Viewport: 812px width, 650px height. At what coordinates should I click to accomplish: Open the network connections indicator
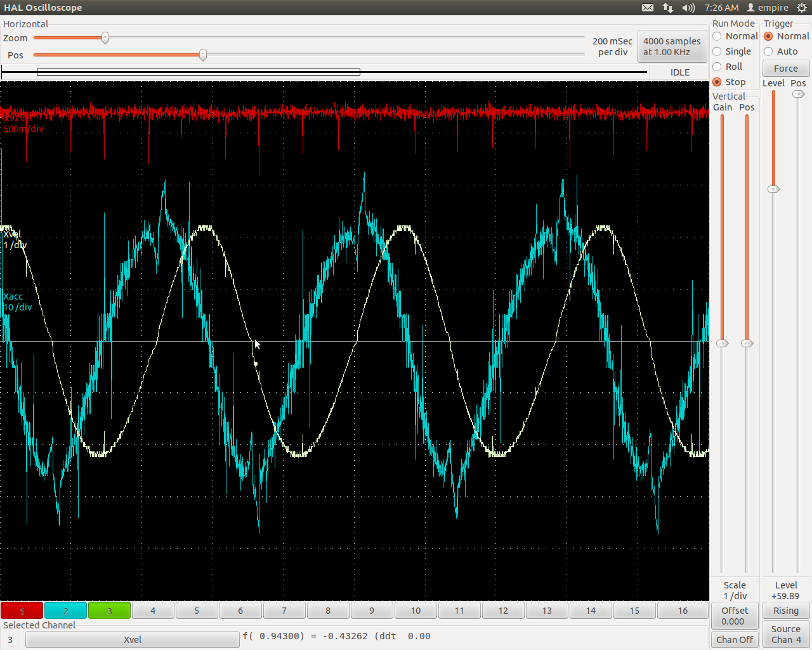coord(668,8)
